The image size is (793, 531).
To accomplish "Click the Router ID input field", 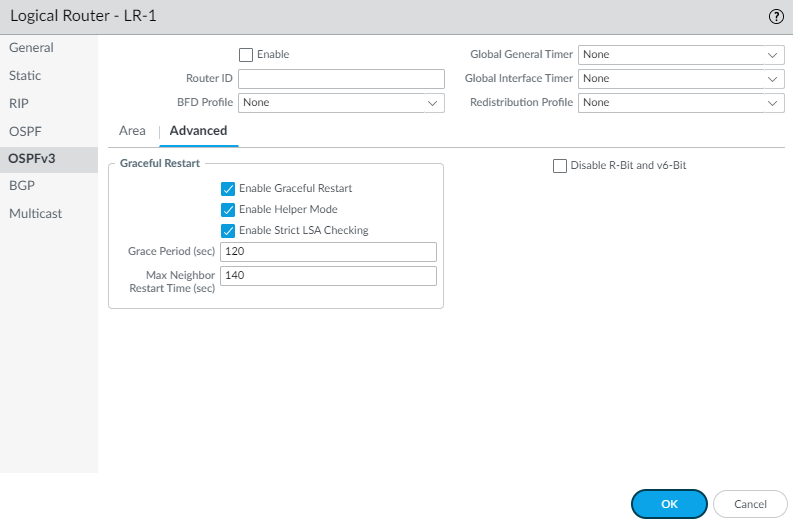I will coord(340,79).
